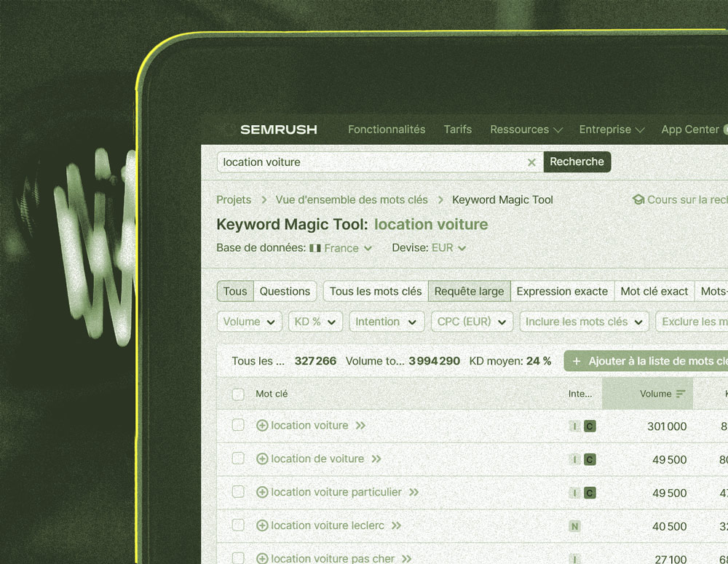Viewport: 728px width, 564px height.
Task: Select Expression exacte match type
Action: (562, 292)
